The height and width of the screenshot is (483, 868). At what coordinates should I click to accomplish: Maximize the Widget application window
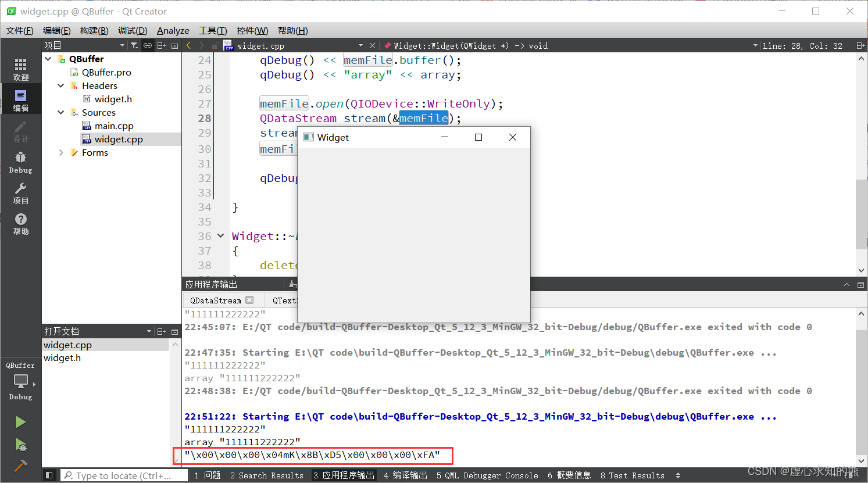[x=478, y=137]
